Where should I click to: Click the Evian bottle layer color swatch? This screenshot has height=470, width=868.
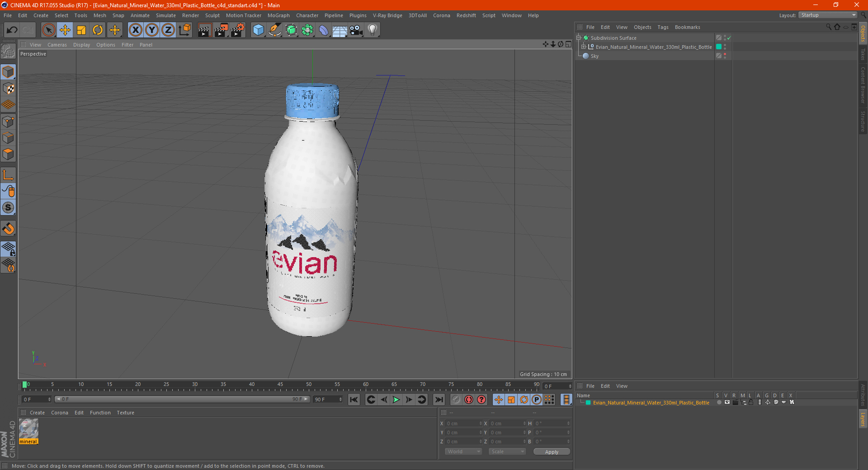pos(719,47)
